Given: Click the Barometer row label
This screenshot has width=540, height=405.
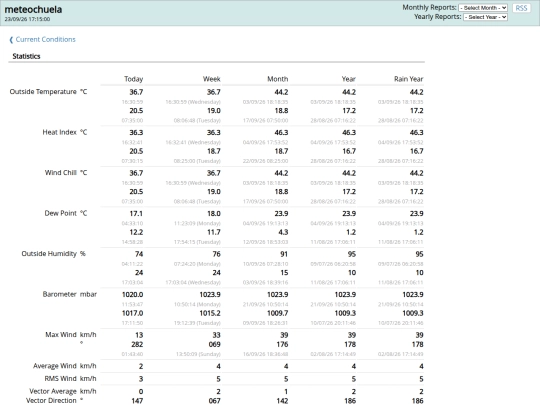Looking at the screenshot, I should (x=60, y=294).
